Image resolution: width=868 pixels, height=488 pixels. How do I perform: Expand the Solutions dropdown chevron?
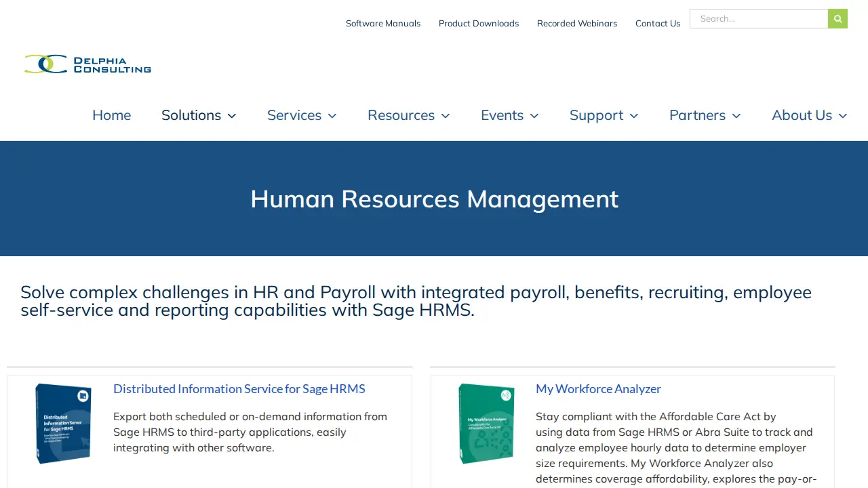(x=232, y=116)
